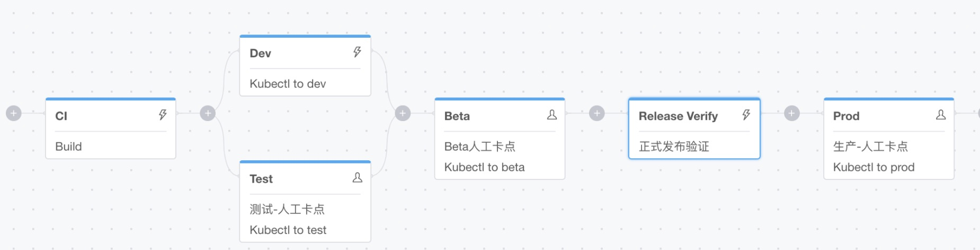
Task: Open the '测试-人工卡点' job in Test
Action: click(287, 209)
